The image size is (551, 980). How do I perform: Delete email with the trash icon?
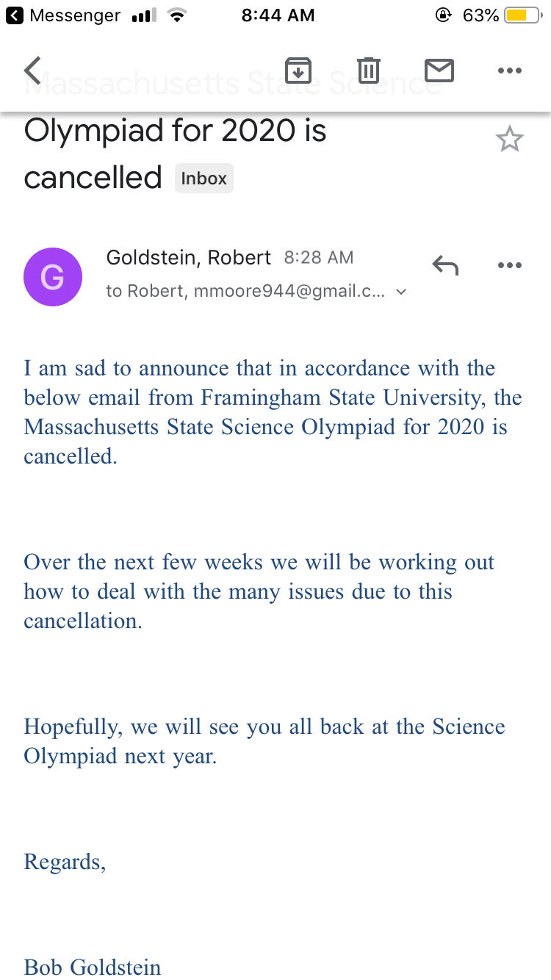[368, 71]
